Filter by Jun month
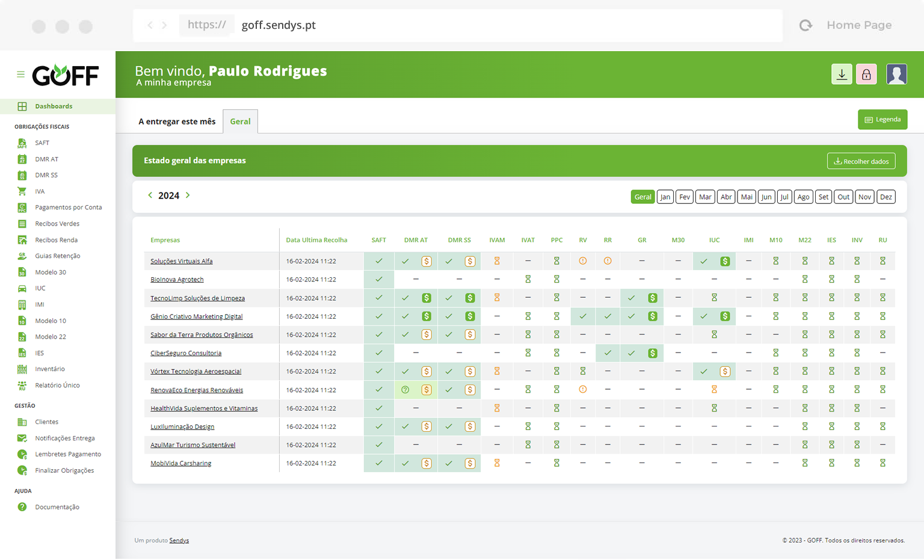The width and height of the screenshot is (924, 560). click(x=766, y=197)
